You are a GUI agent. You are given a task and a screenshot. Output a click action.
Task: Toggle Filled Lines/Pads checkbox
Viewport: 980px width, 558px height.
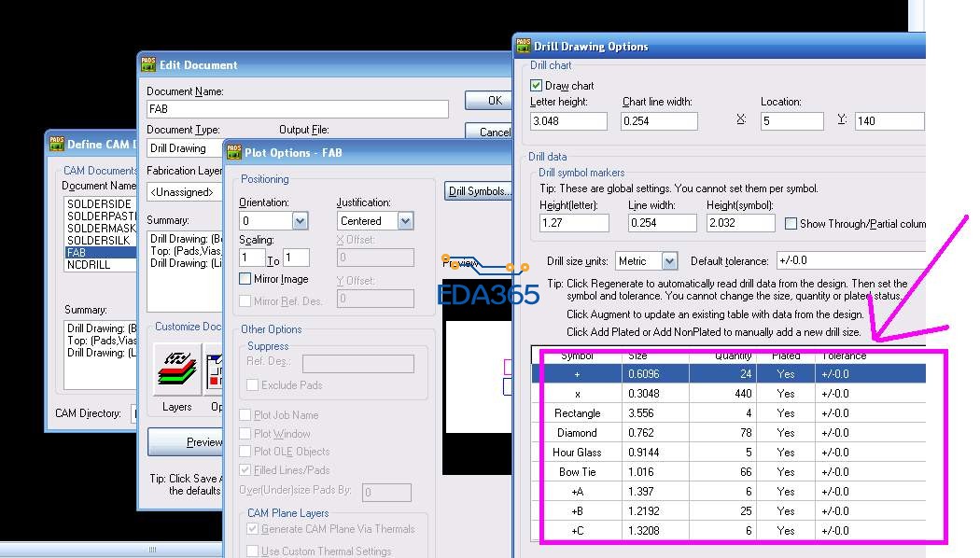[x=245, y=470]
